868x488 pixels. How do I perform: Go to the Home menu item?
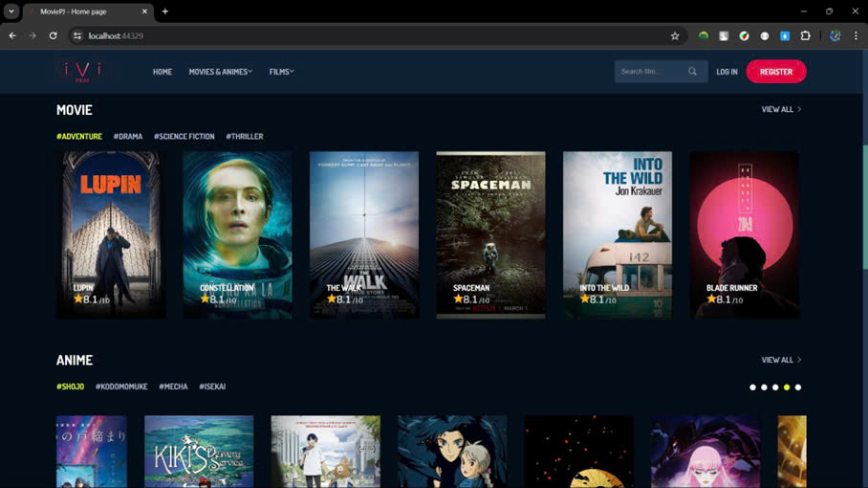click(163, 72)
